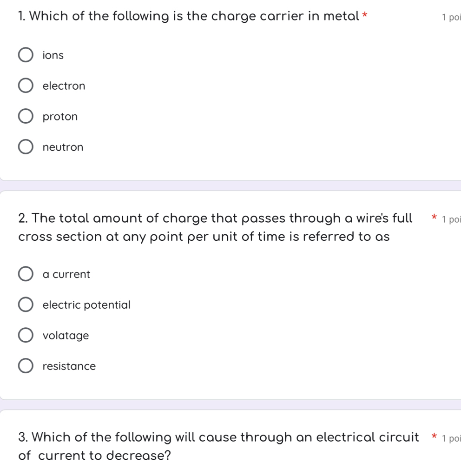This screenshot has width=461, height=476.
Task: Click the 'a current' answer label text
Action: tap(66, 274)
